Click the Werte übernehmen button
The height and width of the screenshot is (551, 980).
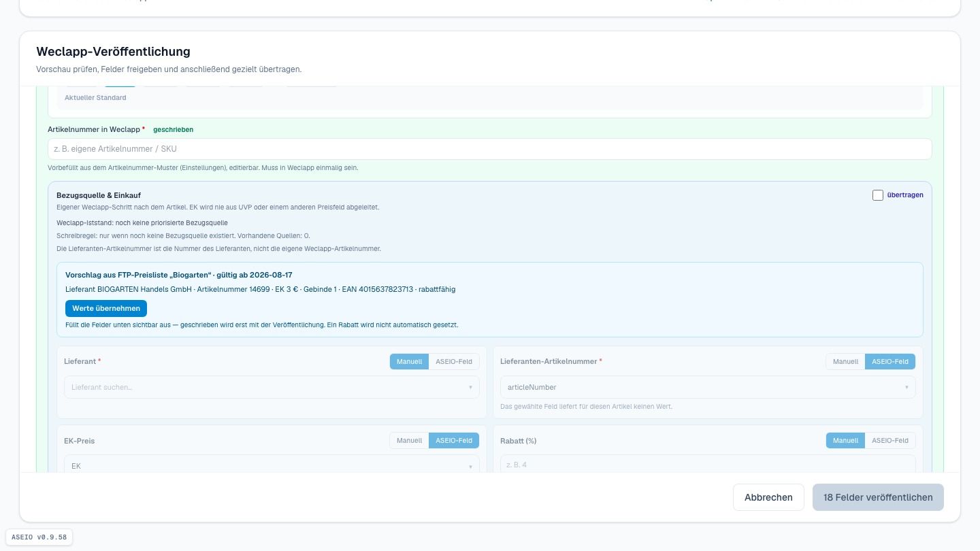[x=106, y=308]
